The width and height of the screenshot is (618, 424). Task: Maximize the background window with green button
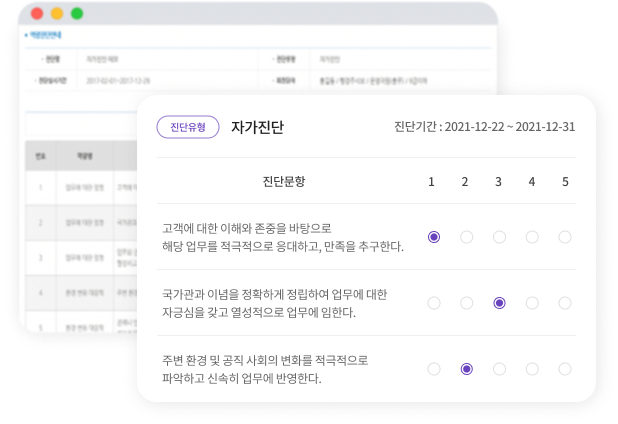click(x=77, y=14)
